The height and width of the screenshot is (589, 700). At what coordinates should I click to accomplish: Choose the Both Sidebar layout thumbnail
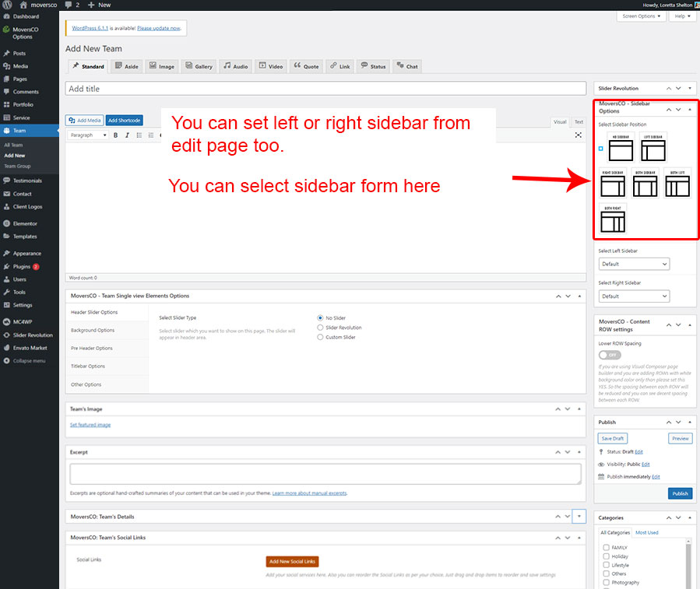[x=645, y=185]
